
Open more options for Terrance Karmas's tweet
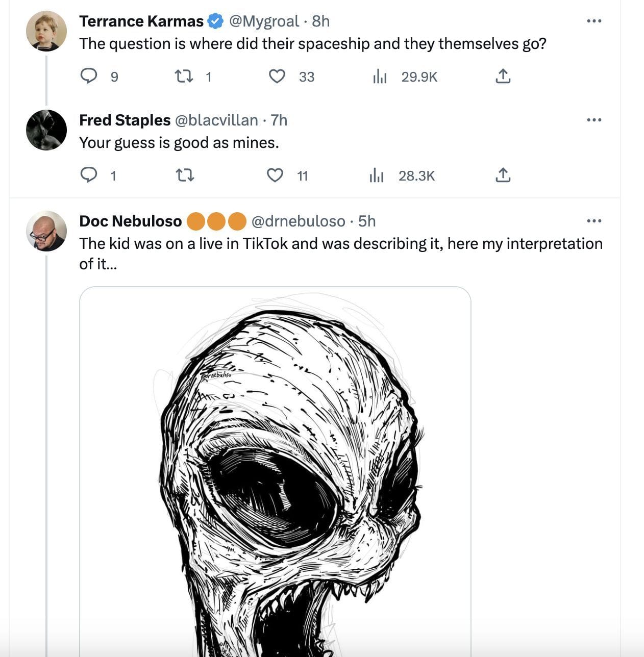[x=594, y=21]
